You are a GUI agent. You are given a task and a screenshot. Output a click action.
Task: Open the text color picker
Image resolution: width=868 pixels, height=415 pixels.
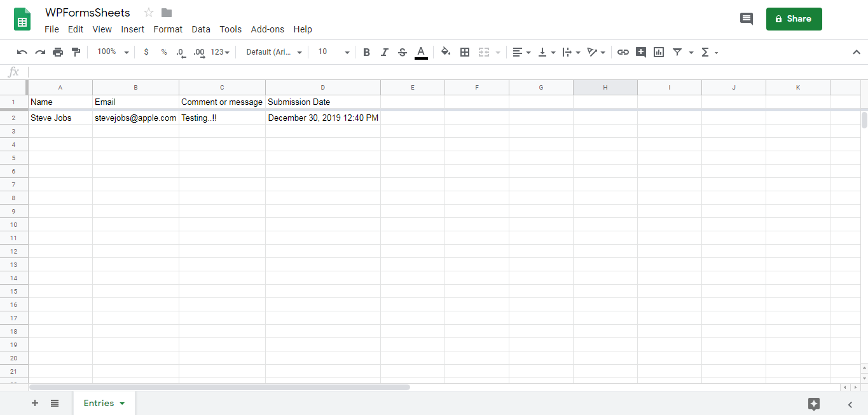coord(421,52)
